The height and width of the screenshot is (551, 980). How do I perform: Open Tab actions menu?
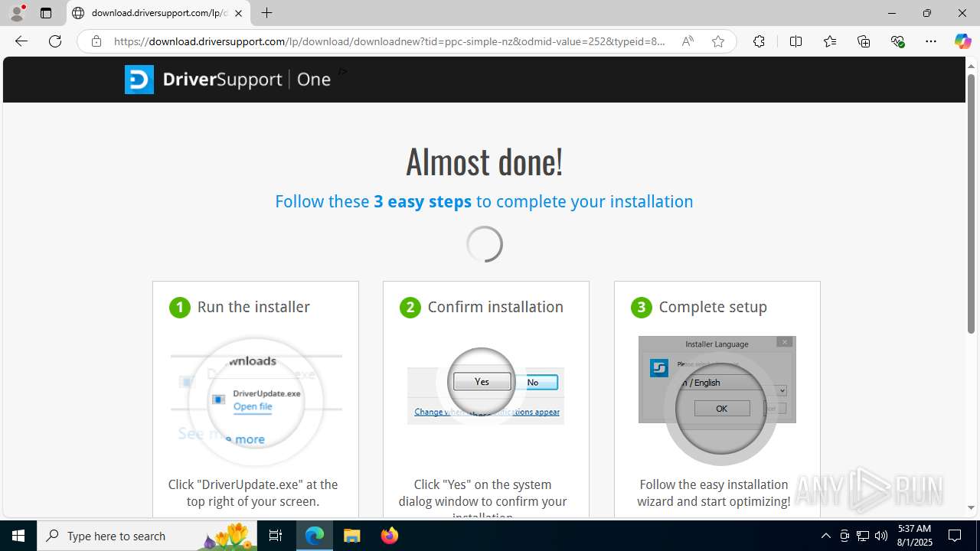(46, 13)
